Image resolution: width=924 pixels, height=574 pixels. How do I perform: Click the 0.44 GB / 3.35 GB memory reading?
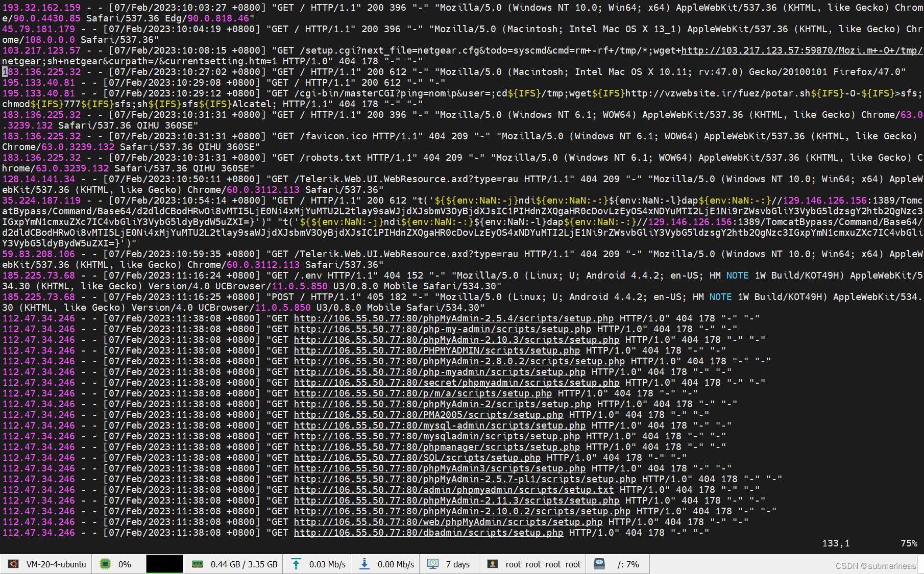click(244, 564)
